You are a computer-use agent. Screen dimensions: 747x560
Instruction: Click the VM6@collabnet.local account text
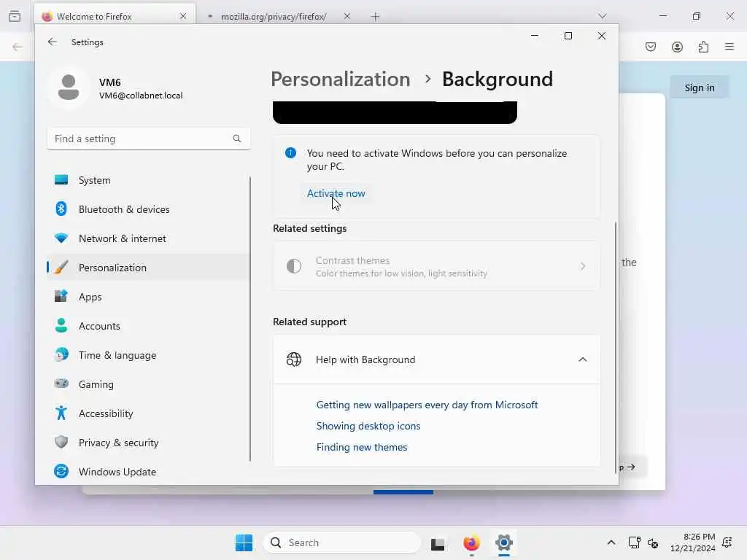click(141, 96)
